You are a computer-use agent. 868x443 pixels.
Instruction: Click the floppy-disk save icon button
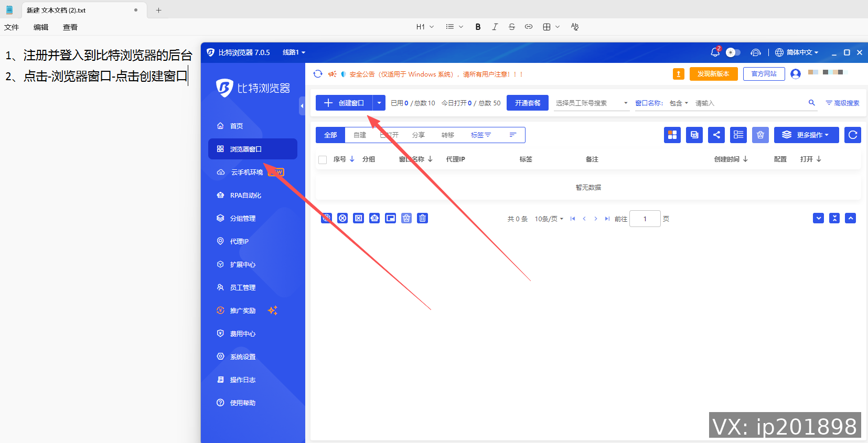tap(694, 135)
